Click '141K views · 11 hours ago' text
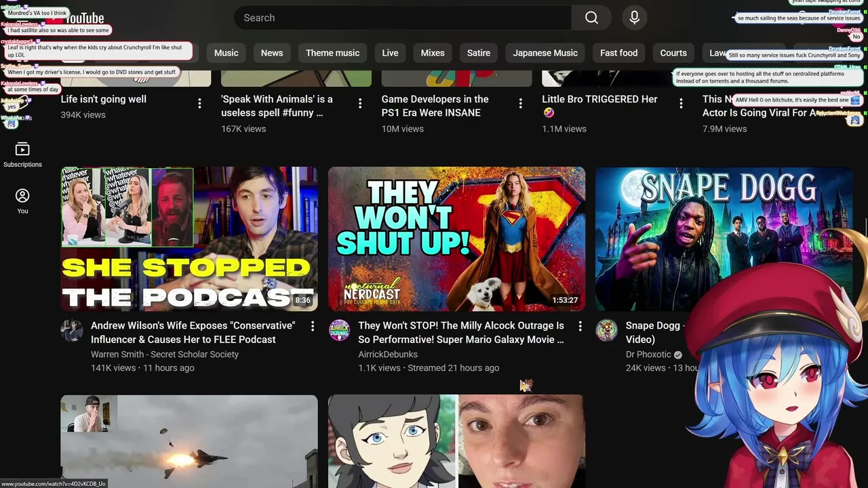Screen dimensions: 868x488 (x=142, y=367)
